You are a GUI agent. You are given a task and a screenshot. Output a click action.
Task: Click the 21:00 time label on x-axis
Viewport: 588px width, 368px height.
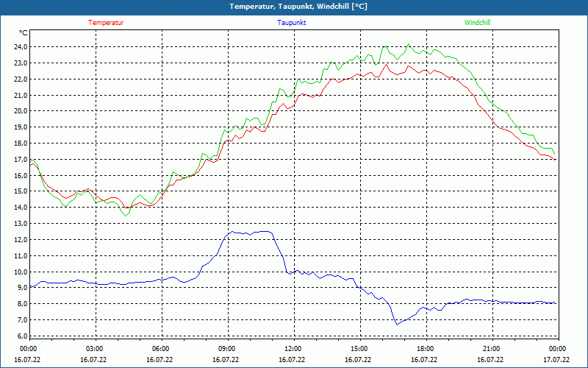[x=491, y=349]
